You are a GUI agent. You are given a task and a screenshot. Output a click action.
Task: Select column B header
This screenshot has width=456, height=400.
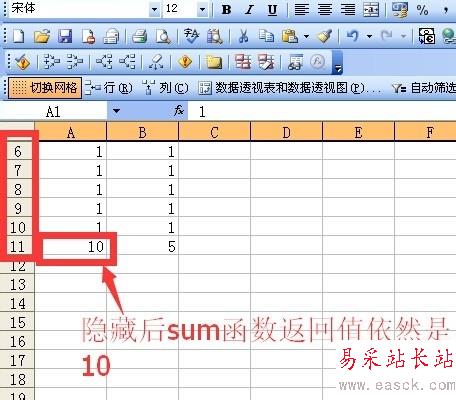pos(143,133)
